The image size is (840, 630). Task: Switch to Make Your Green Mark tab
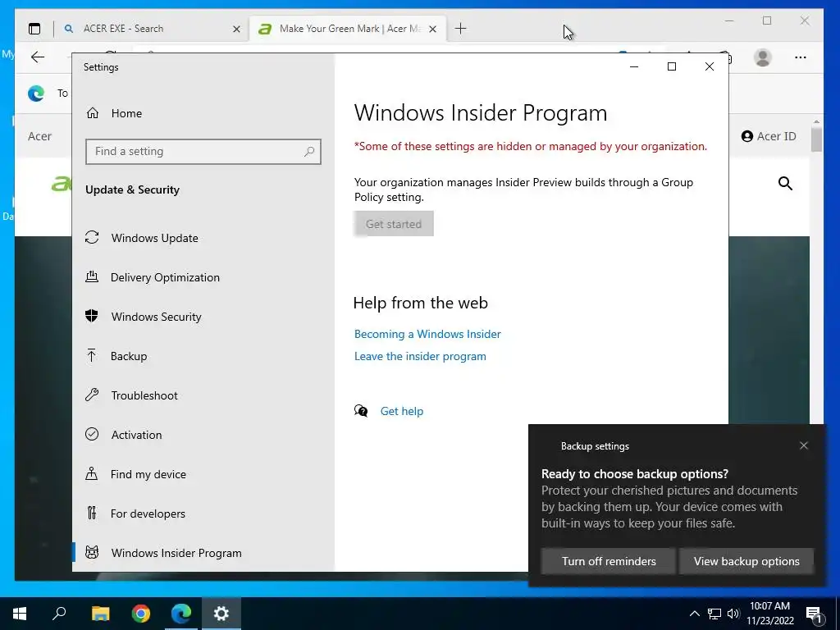click(x=345, y=29)
